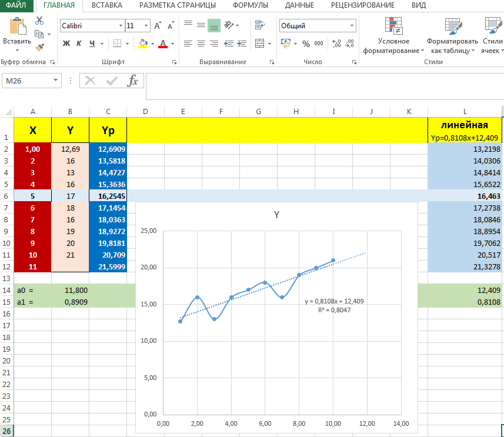The width and height of the screenshot is (504, 437).
Task: Click the formula bar confirm checkmark
Action: tap(112, 81)
